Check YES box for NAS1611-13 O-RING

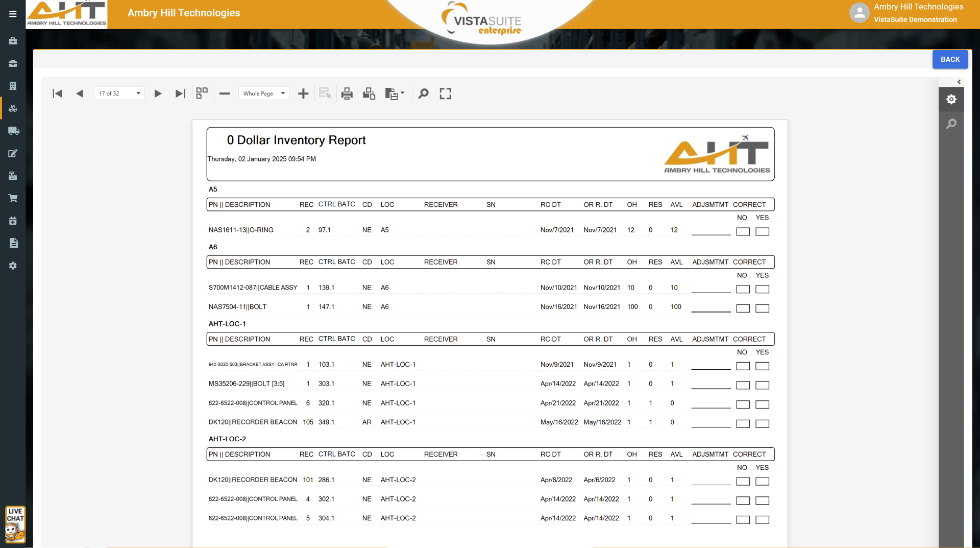(762, 231)
